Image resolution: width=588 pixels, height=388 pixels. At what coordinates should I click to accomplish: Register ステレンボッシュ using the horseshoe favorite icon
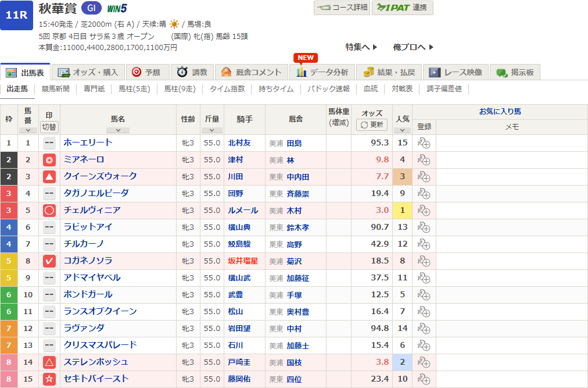coord(424,362)
